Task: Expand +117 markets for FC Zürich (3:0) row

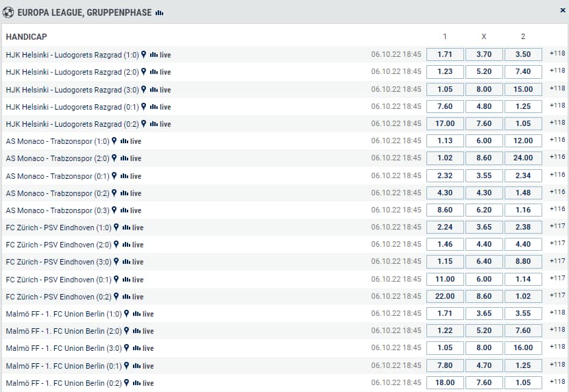Action: 557,261
